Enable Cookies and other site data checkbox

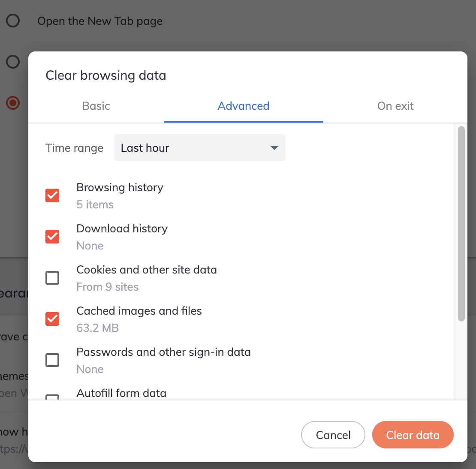point(52,278)
